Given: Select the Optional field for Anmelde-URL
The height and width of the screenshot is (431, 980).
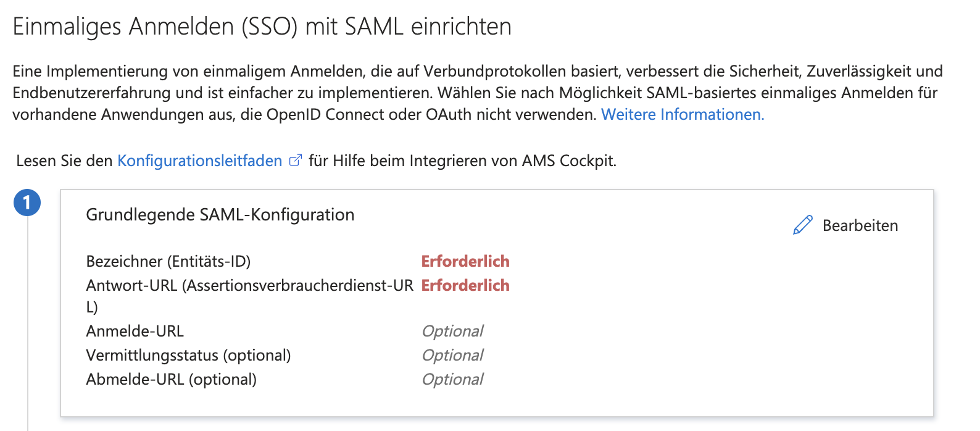Looking at the screenshot, I should [x=453, y=331].
